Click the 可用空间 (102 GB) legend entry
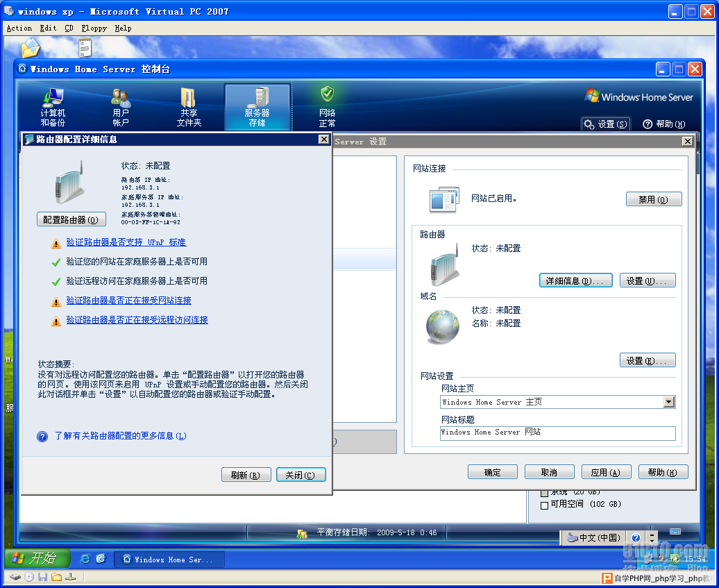The height and width of the screenshot is (588, 719). [581, 505]
